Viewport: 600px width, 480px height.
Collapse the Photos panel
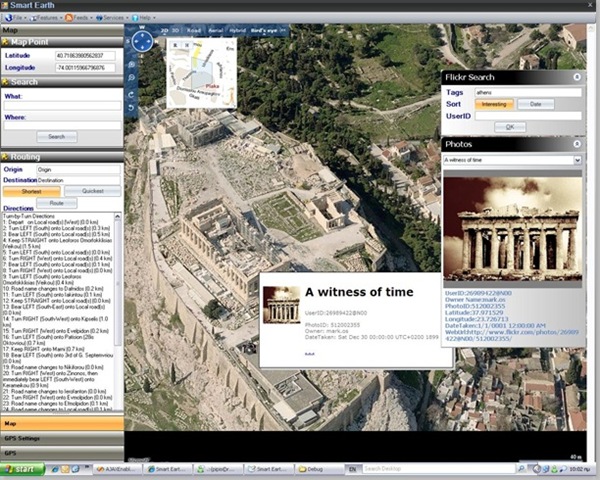click(577, 144)
